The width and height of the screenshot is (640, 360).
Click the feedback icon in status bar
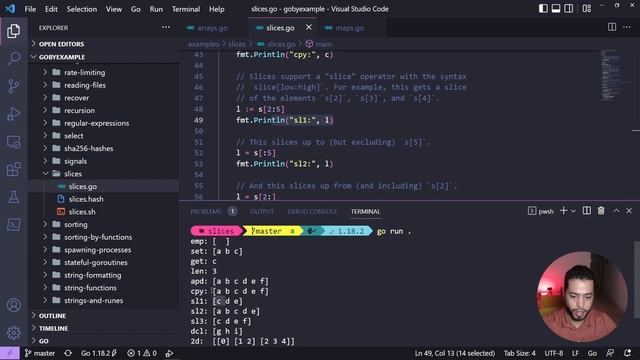(x=610, y=353)
